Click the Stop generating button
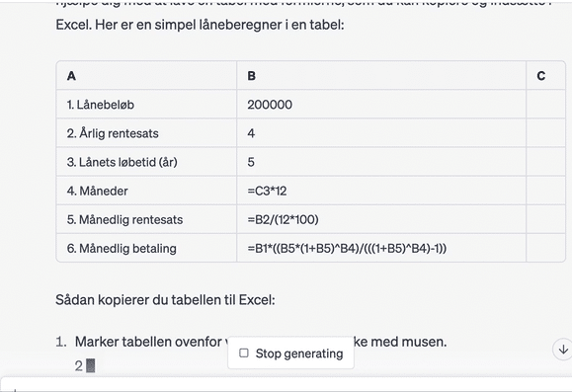Image resolution: width=572 pixels, height=392 pixels. pyautogui.click(x=290, y=353)
